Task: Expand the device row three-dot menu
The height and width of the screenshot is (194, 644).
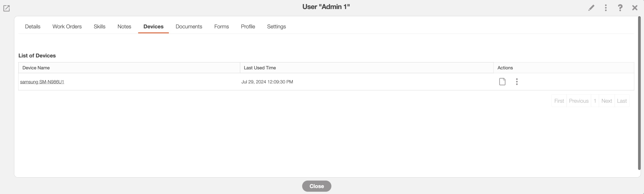Action: pyautogui.click(x=517, y=82)
